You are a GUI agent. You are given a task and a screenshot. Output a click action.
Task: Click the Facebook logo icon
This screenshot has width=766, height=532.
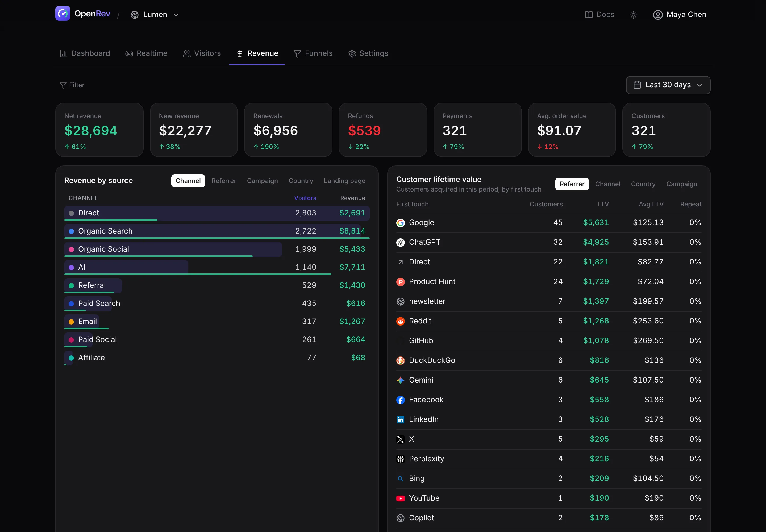pos(400,400)
